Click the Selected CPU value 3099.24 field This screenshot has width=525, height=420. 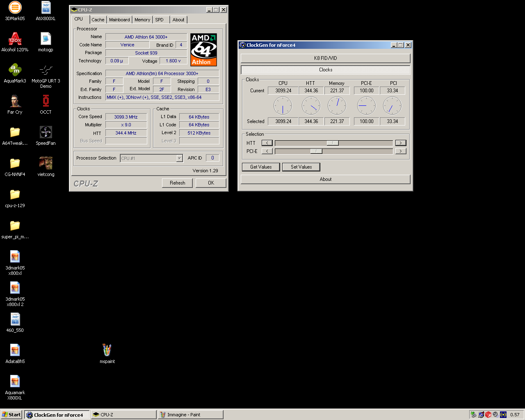(283, 121)
